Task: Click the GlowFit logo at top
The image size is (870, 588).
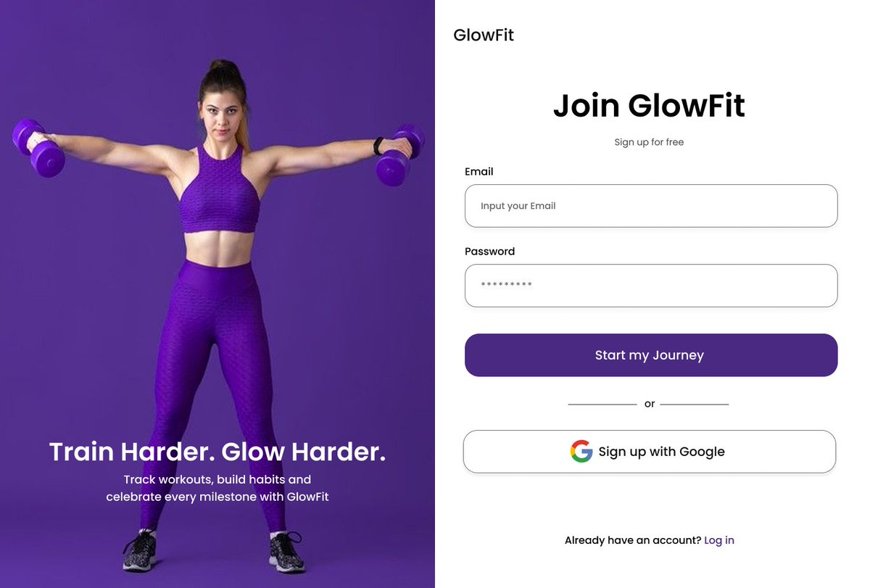Action: point(484,35)
